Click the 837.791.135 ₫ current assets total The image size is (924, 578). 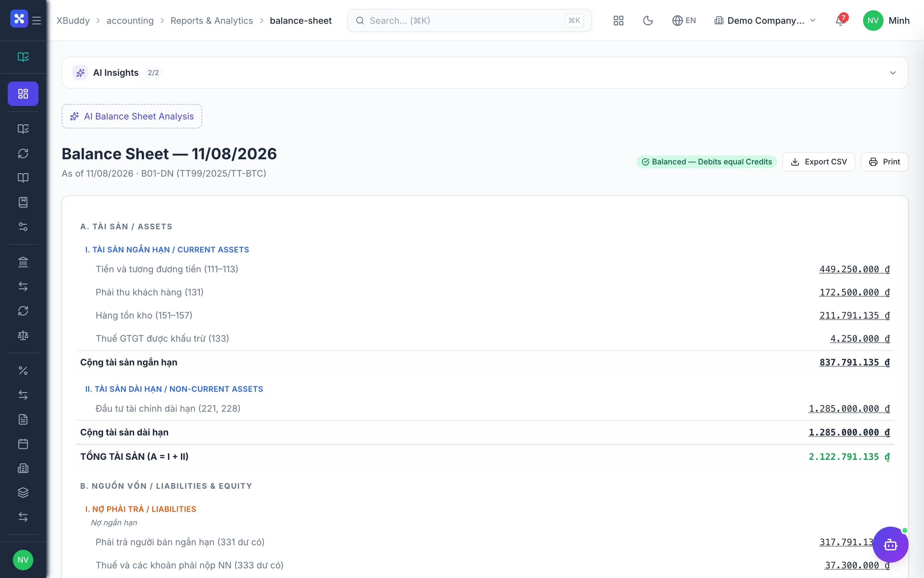click(x=854, y=363)
